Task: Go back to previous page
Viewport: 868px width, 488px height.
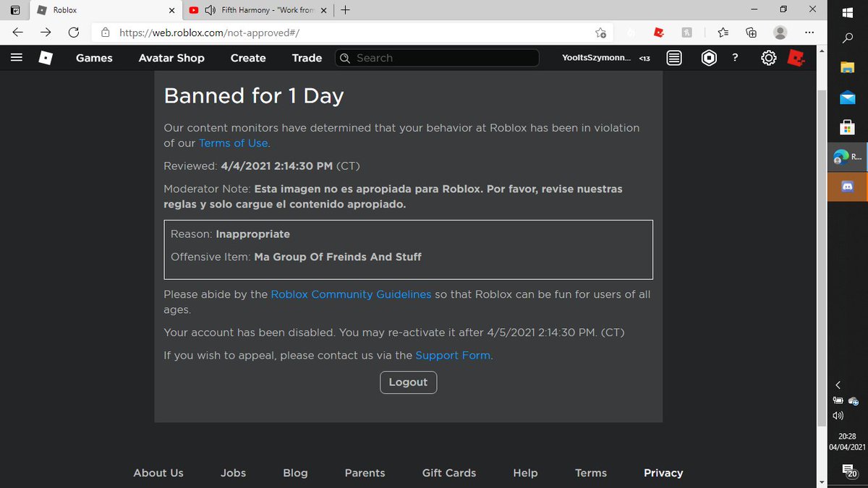Action: 18,32
